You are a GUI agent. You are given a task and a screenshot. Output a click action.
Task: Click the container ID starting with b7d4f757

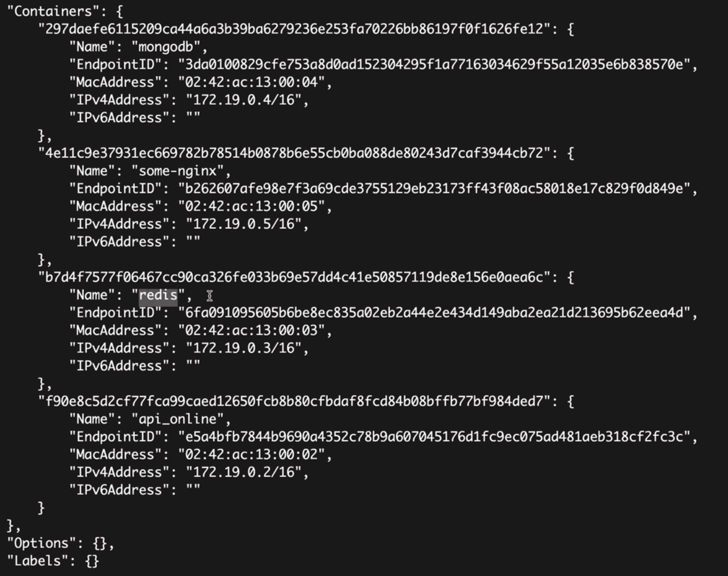click(x=294, y=277)
